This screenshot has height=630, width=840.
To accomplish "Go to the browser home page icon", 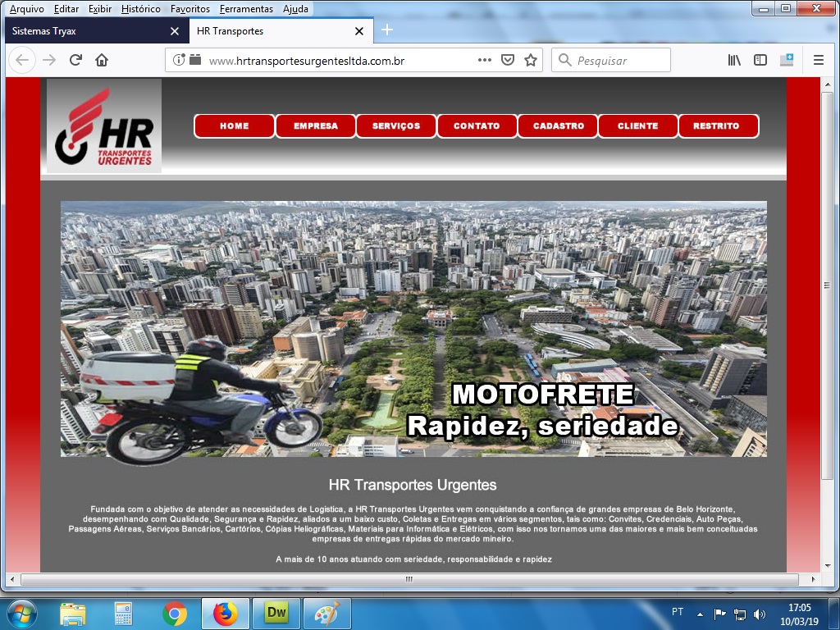I will pyautogui.click(x=102, y=60).
